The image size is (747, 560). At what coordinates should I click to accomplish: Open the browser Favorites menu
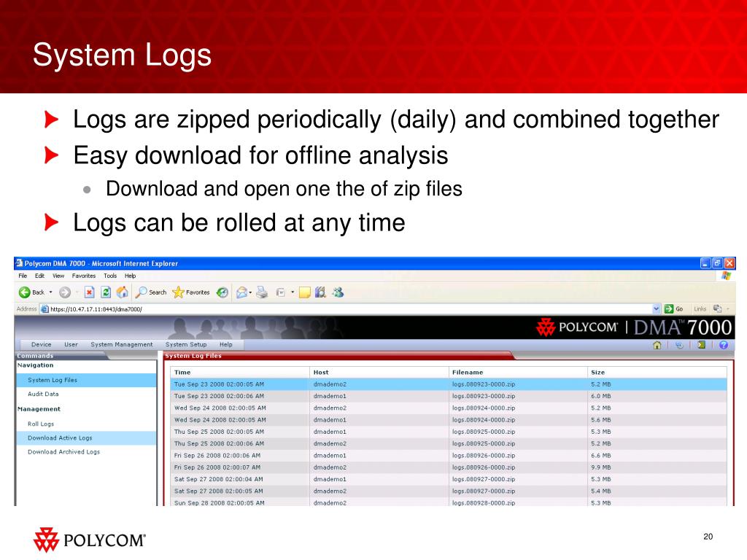(x=84, y=276)
